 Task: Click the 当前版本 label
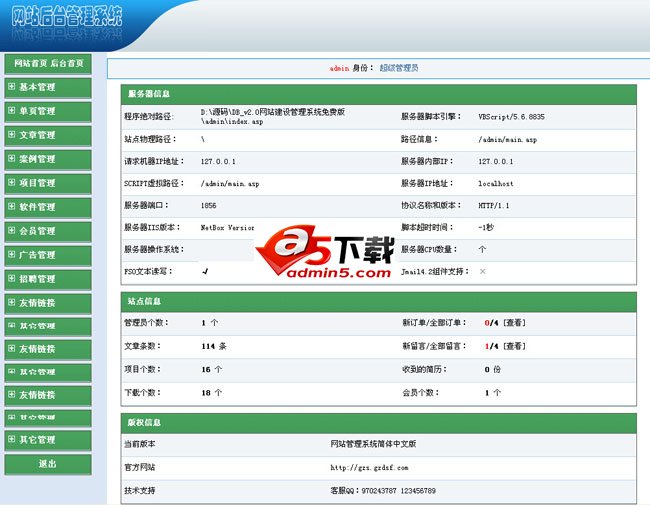(140, 444)
